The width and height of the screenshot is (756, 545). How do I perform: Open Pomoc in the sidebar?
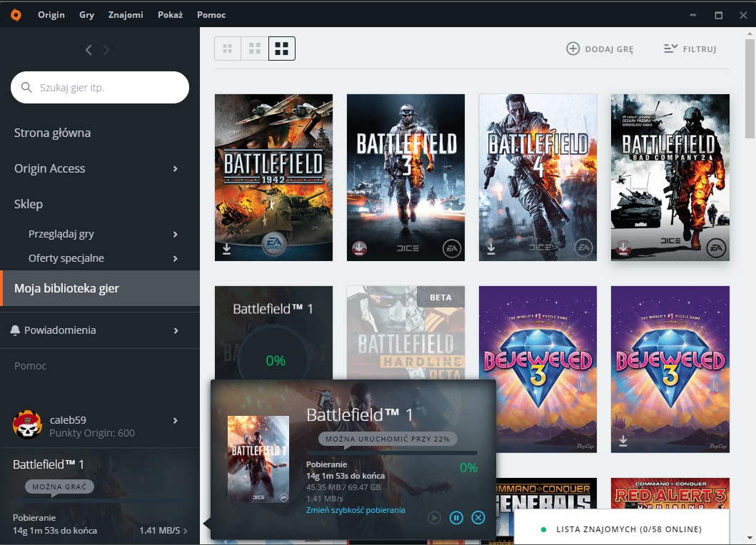30,366
